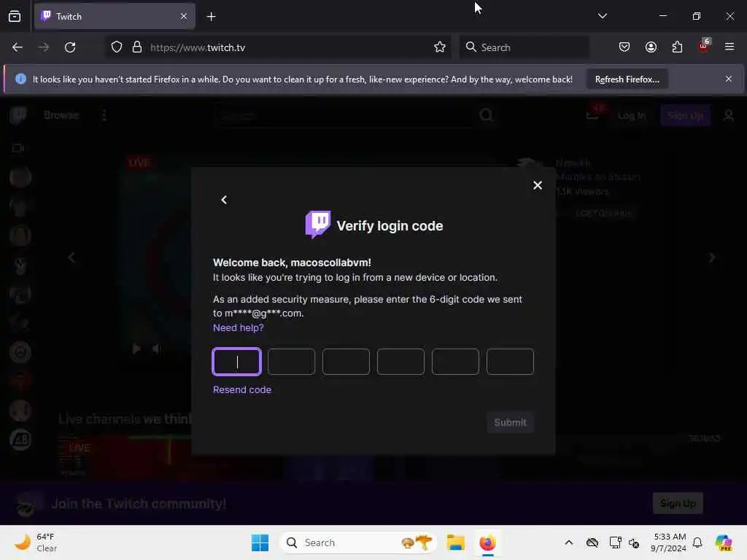Viewport: 747px width, 560px height.
Task: Select the Twitch browser tab
Action: pos(115,16)
